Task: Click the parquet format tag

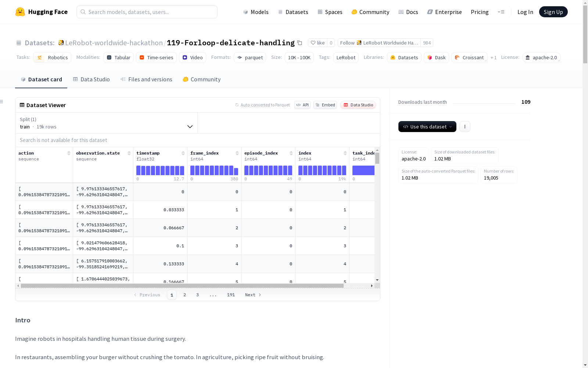Action: (x=250, y=57)
